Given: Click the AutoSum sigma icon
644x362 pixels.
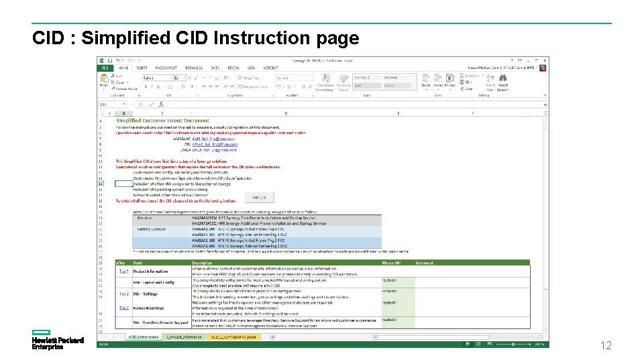Looking at the screenshot, I should 462,76.
